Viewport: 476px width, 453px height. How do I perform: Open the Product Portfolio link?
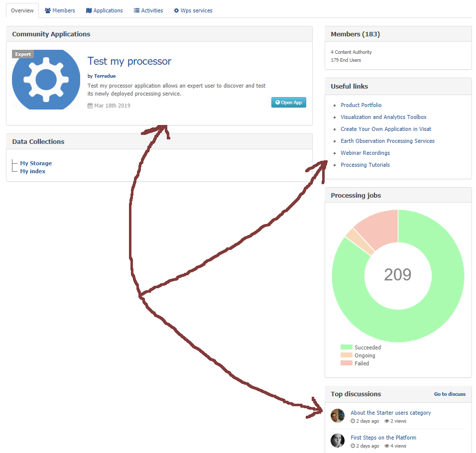tap(361, 105)
